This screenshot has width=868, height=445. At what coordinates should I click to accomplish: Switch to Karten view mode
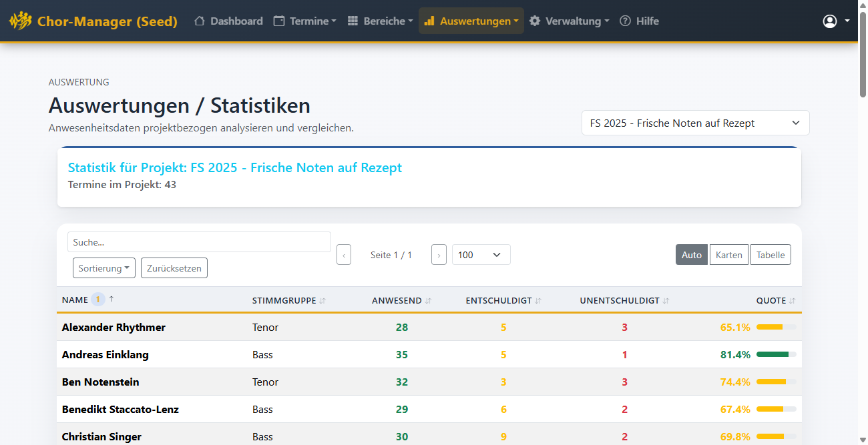coord(729,255)
